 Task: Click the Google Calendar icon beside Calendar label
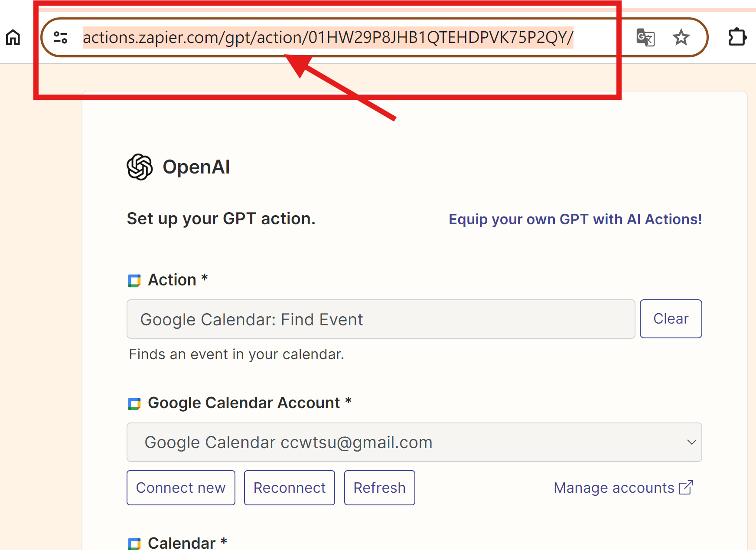[134, 543]
